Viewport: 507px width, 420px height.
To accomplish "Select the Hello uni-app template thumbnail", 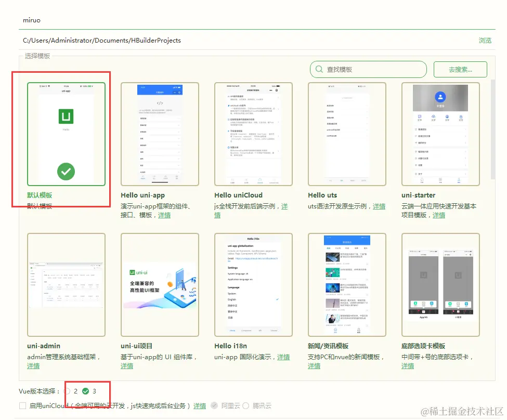I will tap(160, 134).
